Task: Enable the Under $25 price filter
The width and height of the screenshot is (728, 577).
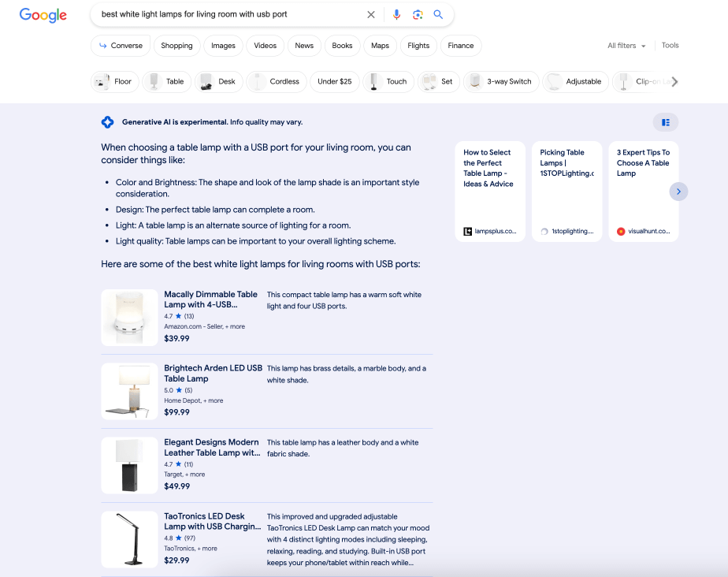Action: click(x=334, y=81)
